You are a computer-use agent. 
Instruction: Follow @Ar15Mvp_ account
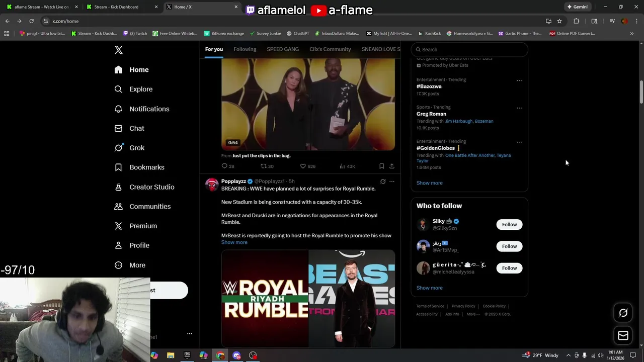pos(509,246)
